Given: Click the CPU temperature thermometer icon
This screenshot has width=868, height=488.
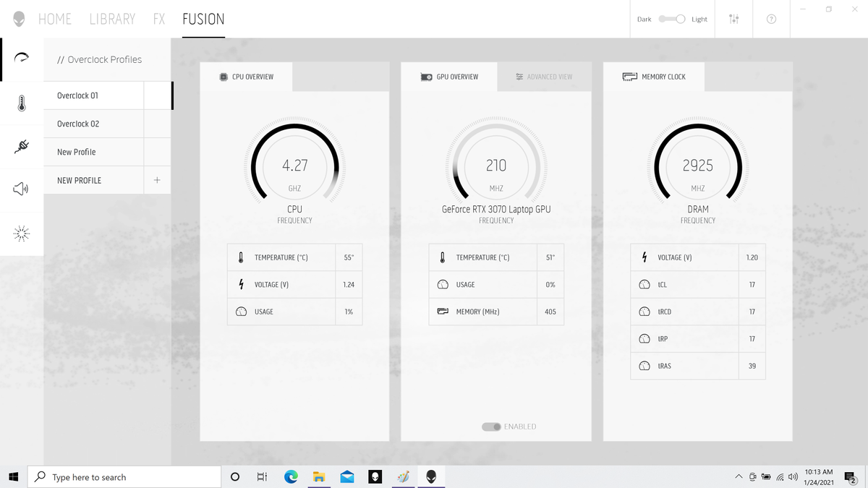Looking at the screenshot, I should point(241,257).
